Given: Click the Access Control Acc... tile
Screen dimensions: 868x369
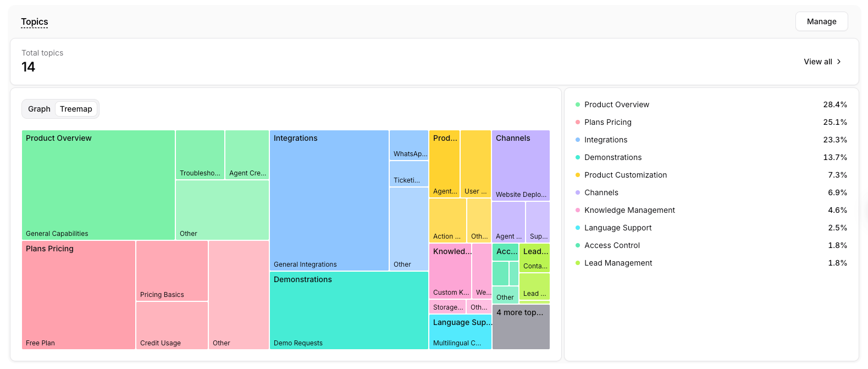Looking at the screenshot, I should point(505,252).
